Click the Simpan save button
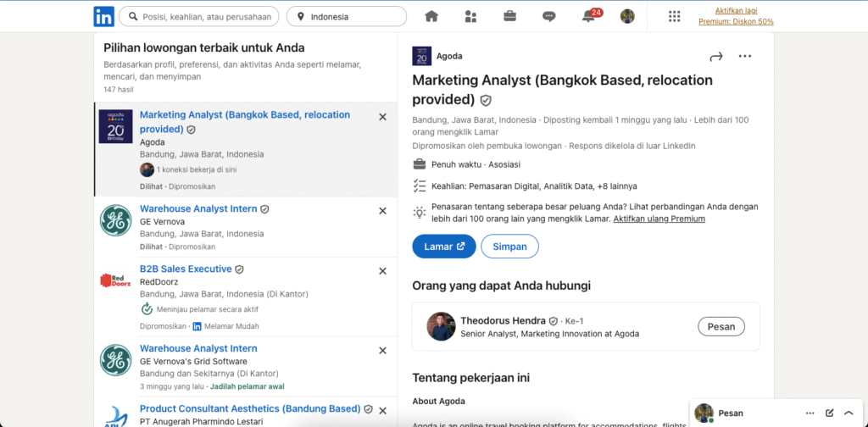The width and height of the screenshot is (868, 427). pyautogui.click(x=509, y=247)
